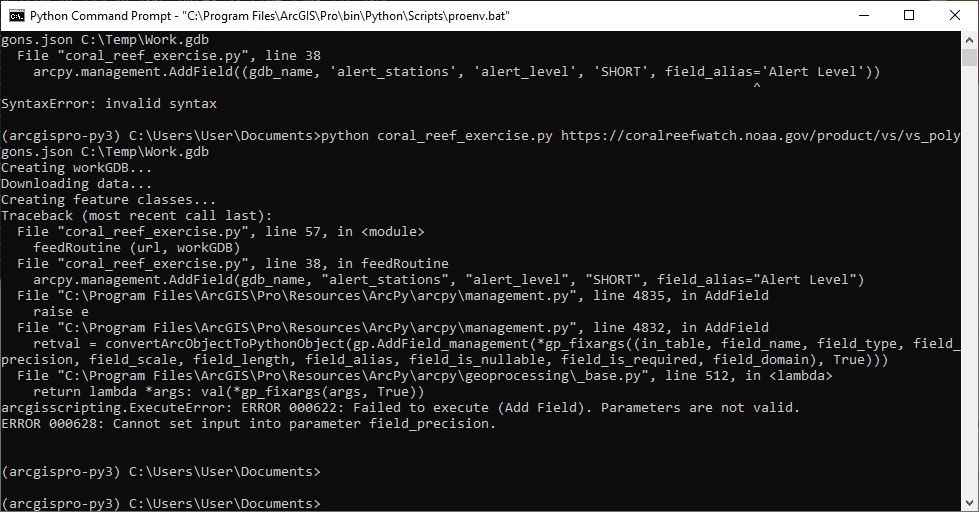Click the "feedRoutine (url, workGDB)" line

pos(136,247)
